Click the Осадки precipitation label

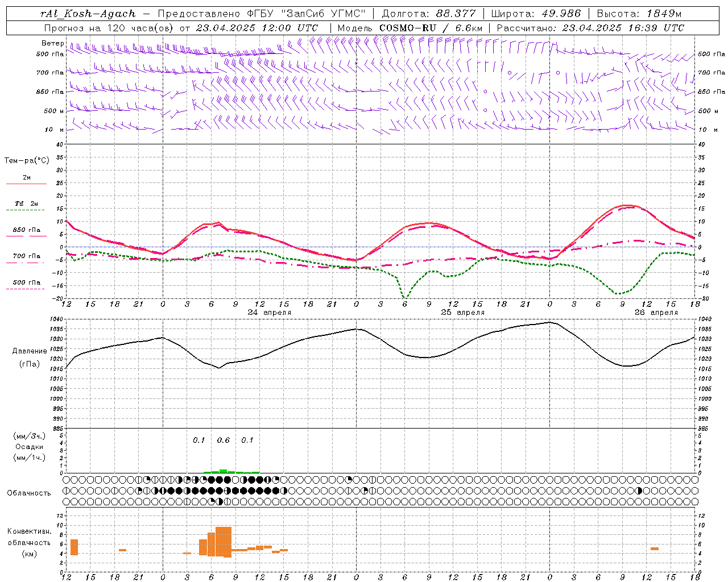30,447
